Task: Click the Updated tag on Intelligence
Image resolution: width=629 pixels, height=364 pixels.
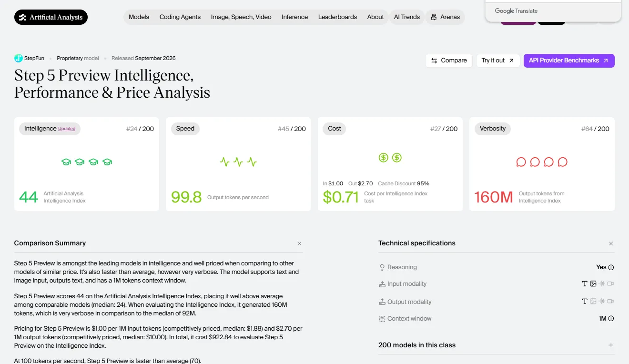Action: click(67, 129)
